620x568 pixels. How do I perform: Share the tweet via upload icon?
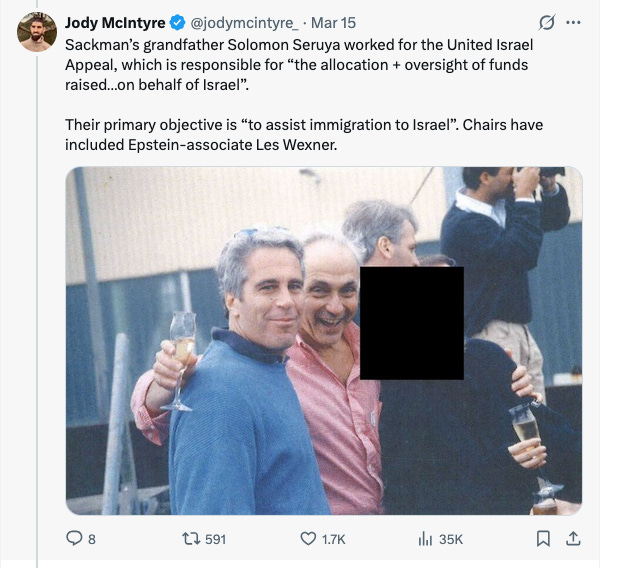[573, 538]
